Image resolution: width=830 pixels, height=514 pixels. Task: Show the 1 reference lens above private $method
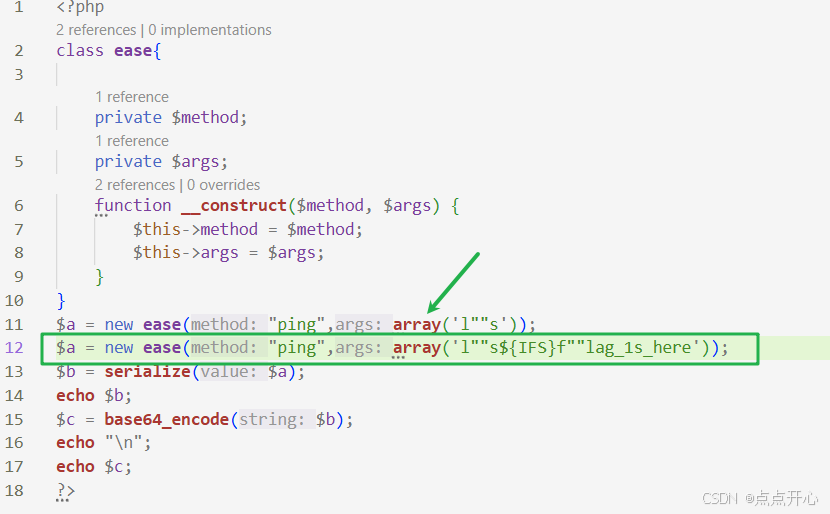(x=132, y=97)
